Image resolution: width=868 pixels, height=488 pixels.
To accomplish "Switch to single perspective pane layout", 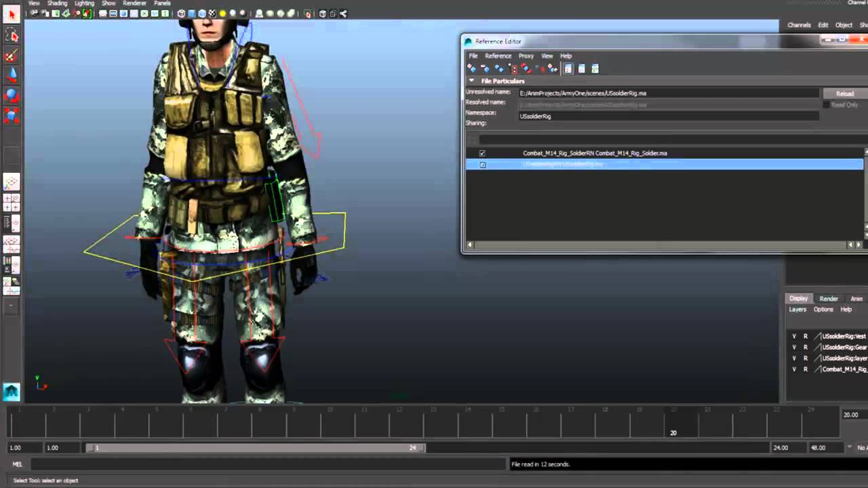I will [x=12, y=182].
